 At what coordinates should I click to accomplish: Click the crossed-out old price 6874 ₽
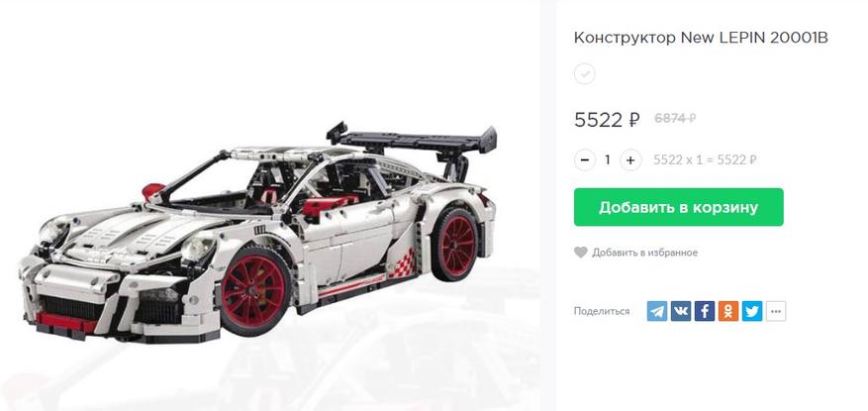pos(675,118)
